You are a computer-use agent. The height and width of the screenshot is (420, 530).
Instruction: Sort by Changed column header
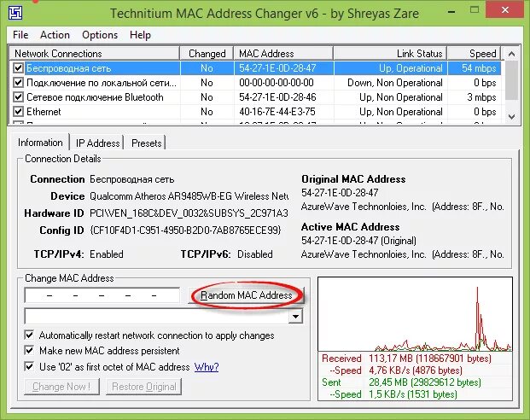[x=207, y=54]
